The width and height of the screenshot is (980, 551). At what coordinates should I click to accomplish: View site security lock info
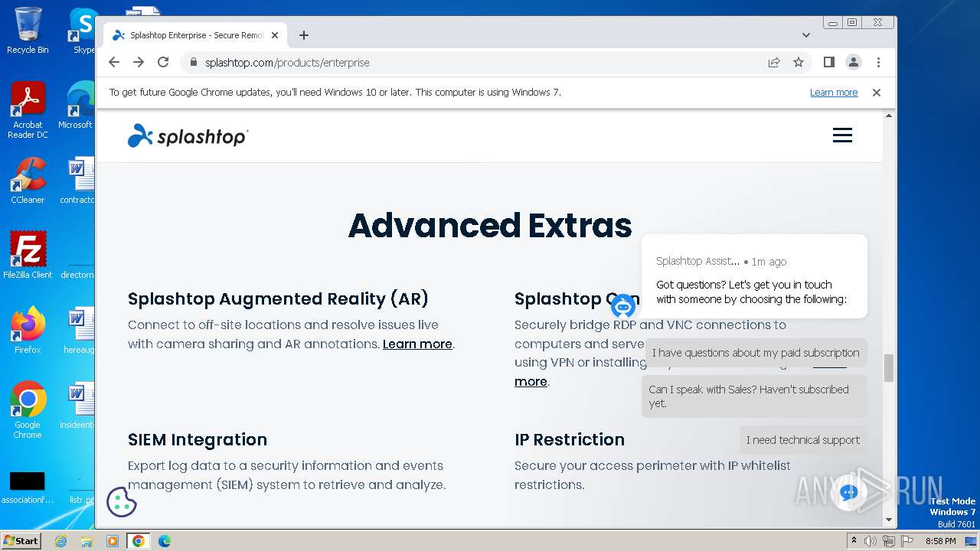click(x=194, y=62)
